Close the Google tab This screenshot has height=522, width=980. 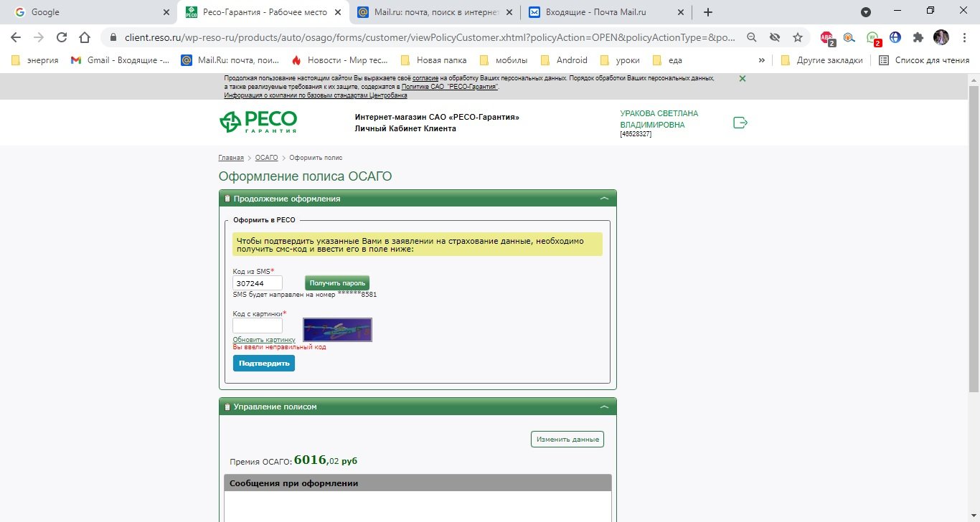point(166,12)
